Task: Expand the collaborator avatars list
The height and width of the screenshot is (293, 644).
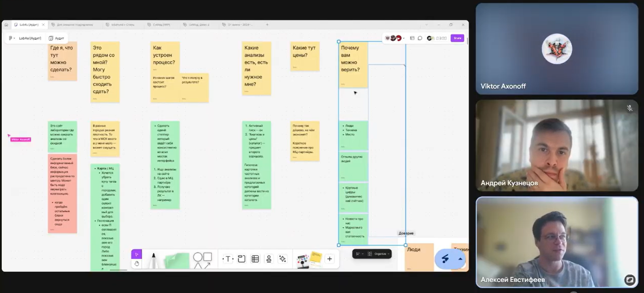Action: (404, 38)
